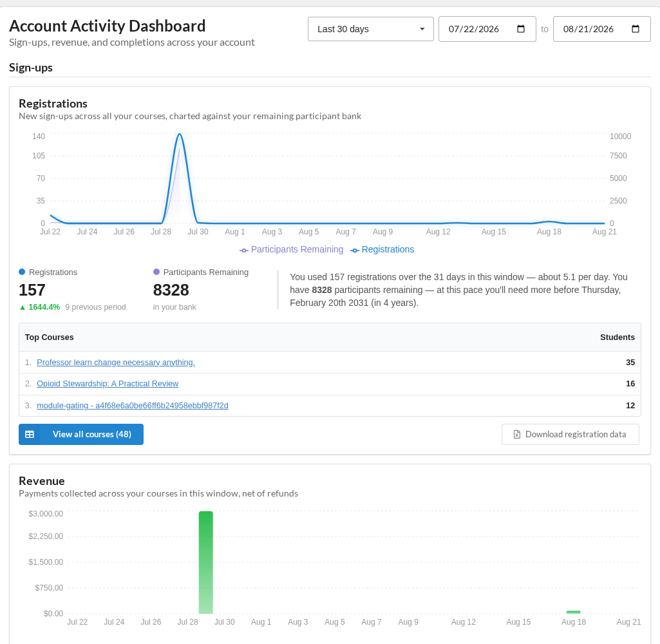The image size is (660, 644).
Task: Open the calendar picker icon for start date
Action: [521, 29]
